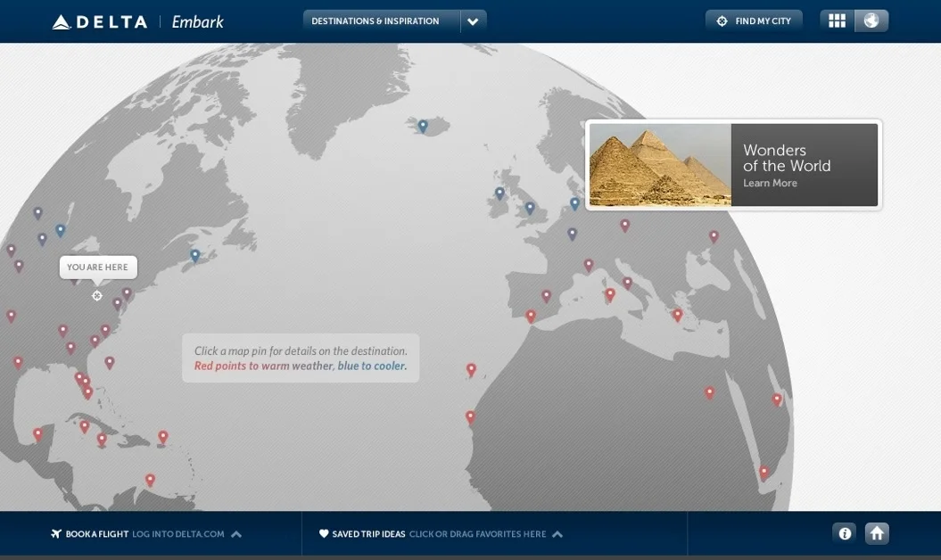Click the You Are Here label bubble
This screenshot has height=560, width=941.
tap(98, 268)
